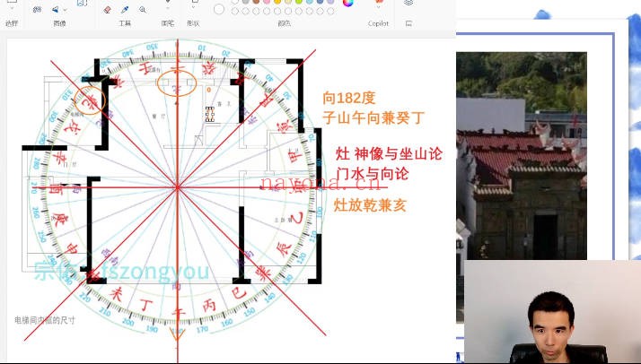Expand the Copilot dropdown arrow
The height and width of the screenshot is (364, 641).
click(x=379, y=7)
